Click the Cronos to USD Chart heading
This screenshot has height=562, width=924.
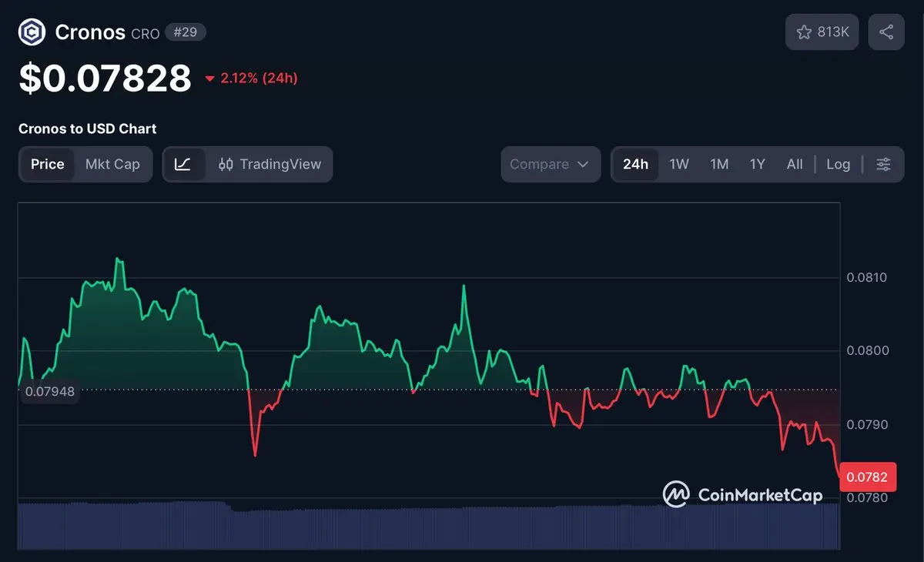pyautogui.click(x=87, y=129)
